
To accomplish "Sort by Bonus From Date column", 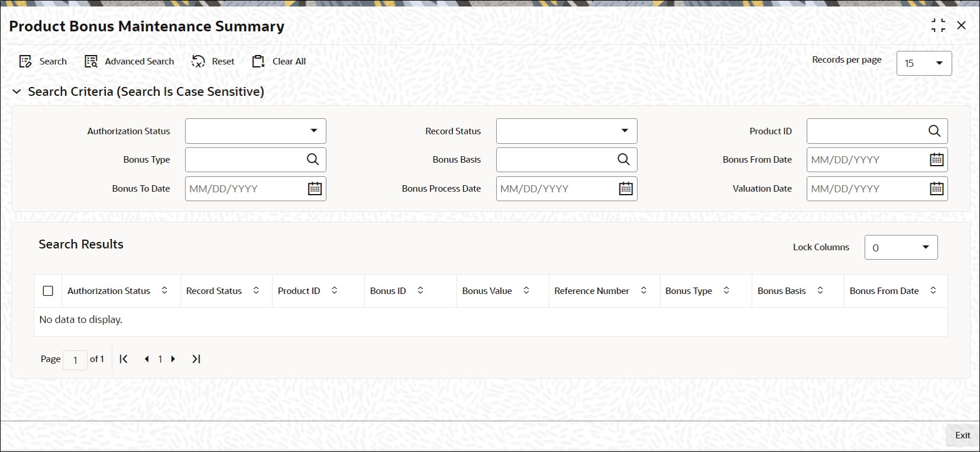I will pos(933,290).
